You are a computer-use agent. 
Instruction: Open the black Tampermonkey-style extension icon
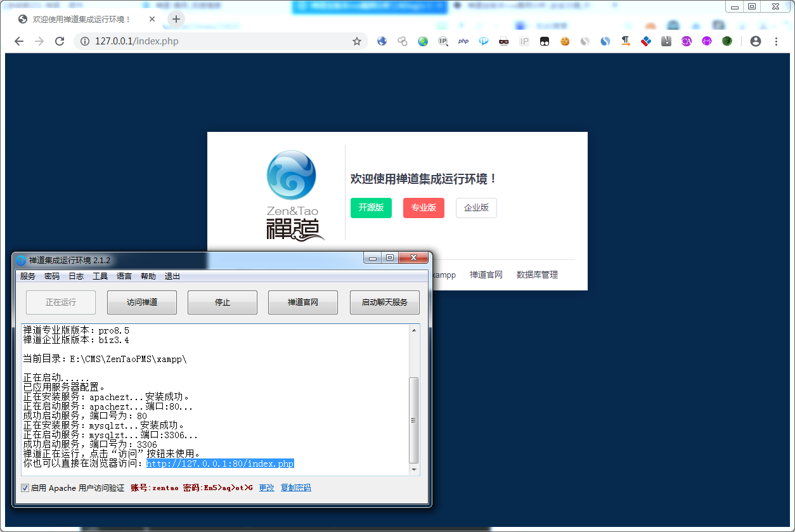click(545, 41)
